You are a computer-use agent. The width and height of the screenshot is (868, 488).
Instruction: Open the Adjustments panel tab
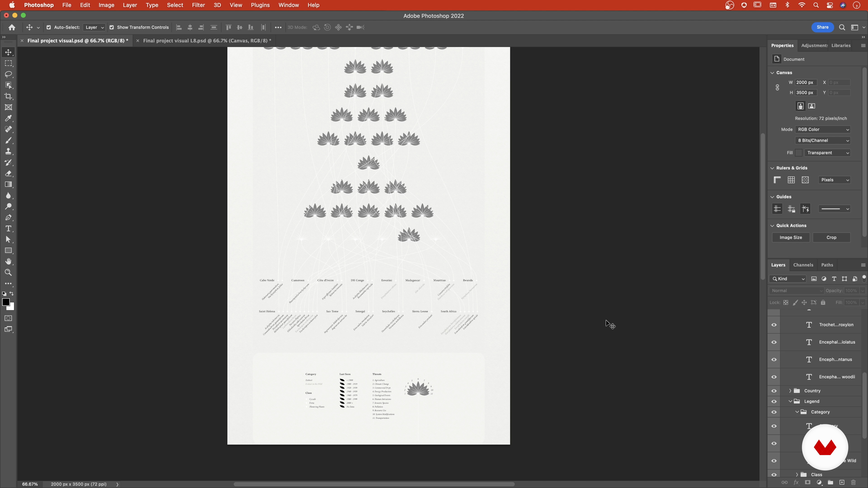[814, 45]
